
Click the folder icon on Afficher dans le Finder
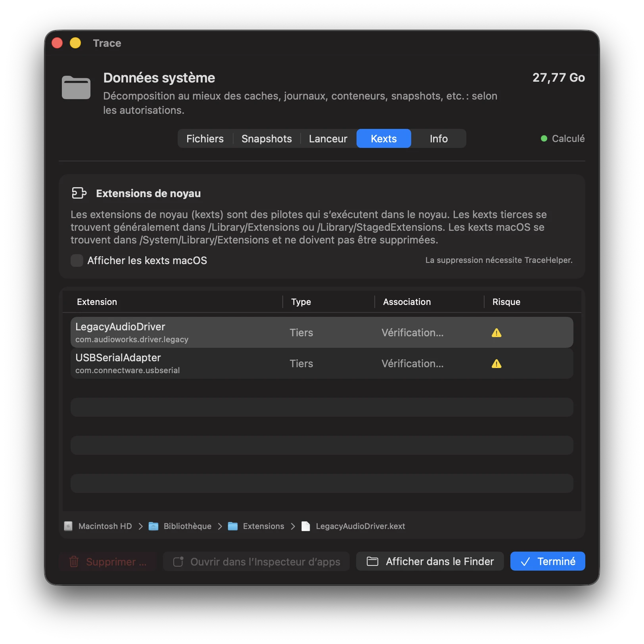pyautogui.click(x=372, y=561)
